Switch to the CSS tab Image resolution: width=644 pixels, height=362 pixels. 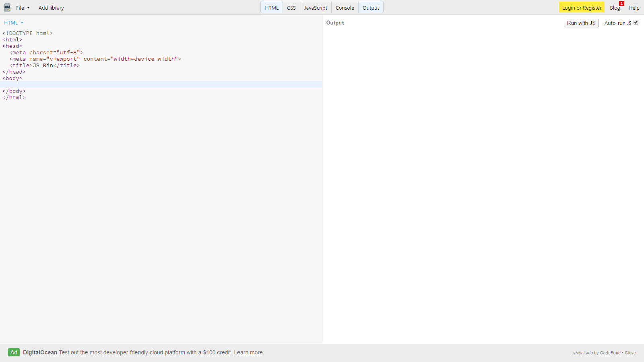(x=291, y=7)
